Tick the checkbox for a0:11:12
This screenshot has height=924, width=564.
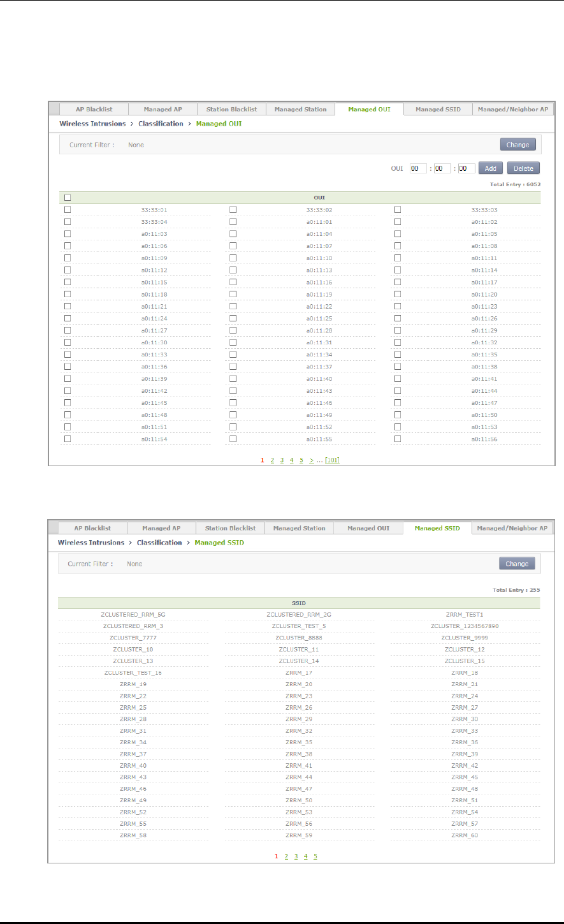coord(68,270)
